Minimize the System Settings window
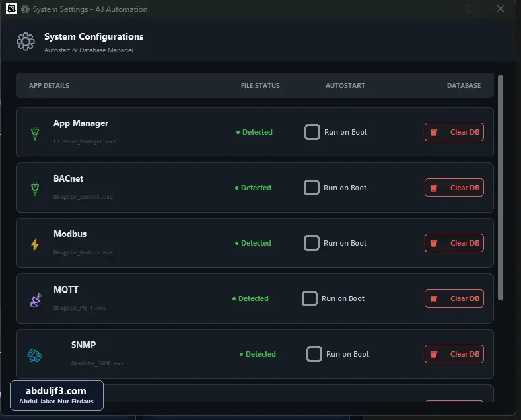Viewport: 521px width, 420px height. click(440, 9)
